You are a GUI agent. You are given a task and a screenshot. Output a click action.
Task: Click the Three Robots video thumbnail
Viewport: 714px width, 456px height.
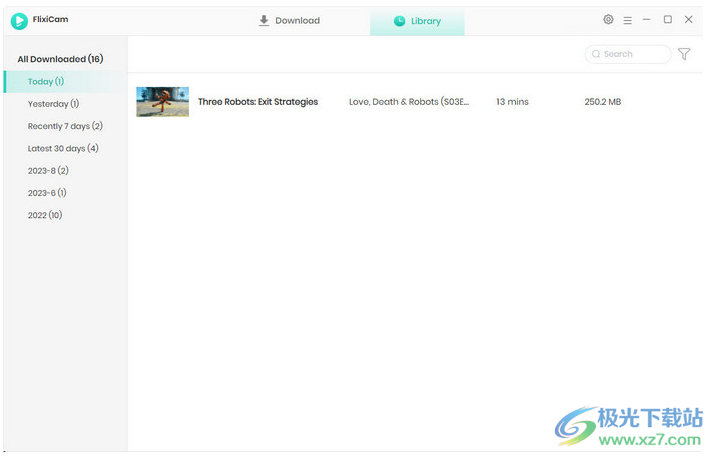coord(162,102)
